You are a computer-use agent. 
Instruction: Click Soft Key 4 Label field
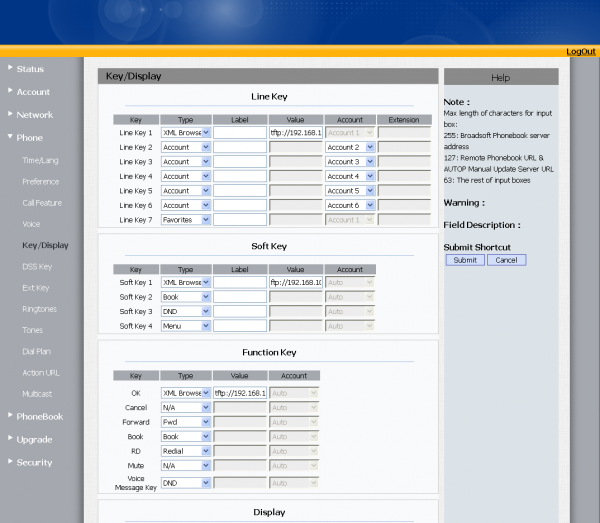tap(240, 326)
